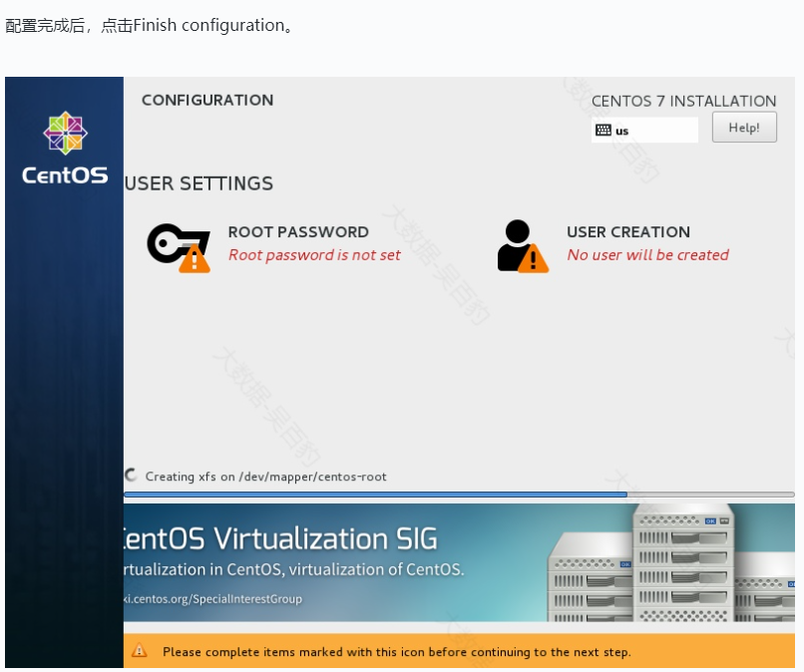Click the installation progress spinner icon

point(131,476)
